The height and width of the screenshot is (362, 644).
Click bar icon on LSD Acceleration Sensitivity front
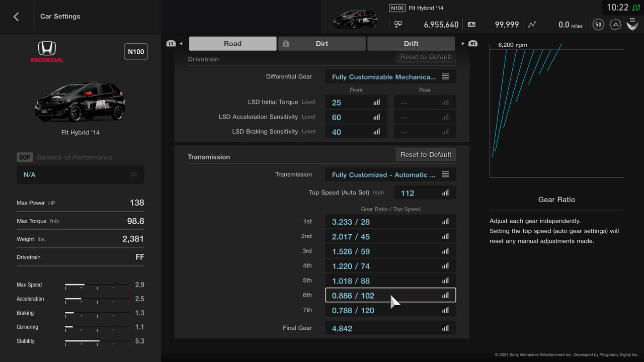point(377,117)
